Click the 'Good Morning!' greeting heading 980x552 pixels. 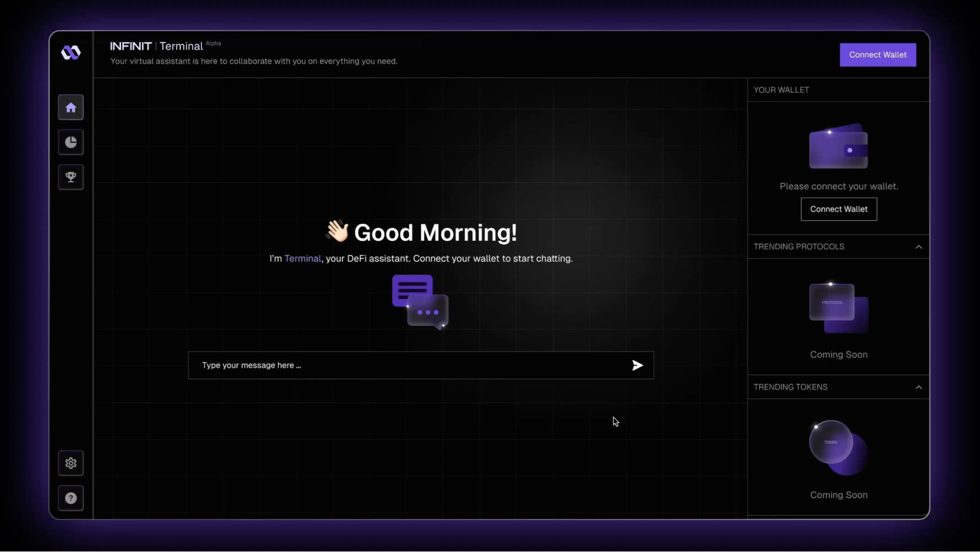[x=435, y=232]
